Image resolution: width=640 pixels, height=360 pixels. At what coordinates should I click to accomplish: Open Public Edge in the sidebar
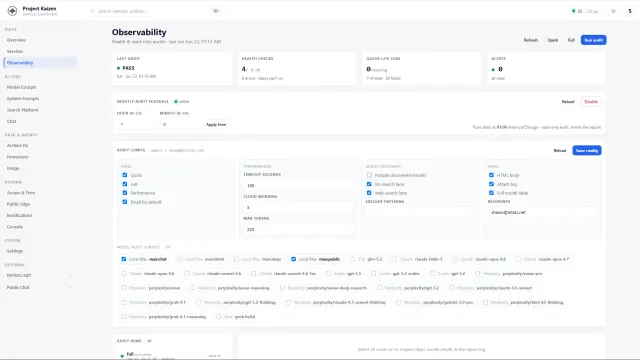tap(40, 204)
